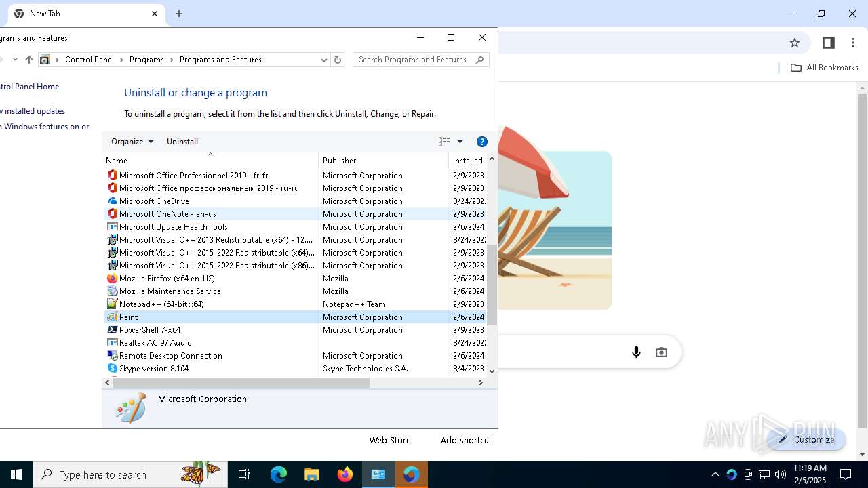Go up one level with the up arrow

tap(29, 60)
